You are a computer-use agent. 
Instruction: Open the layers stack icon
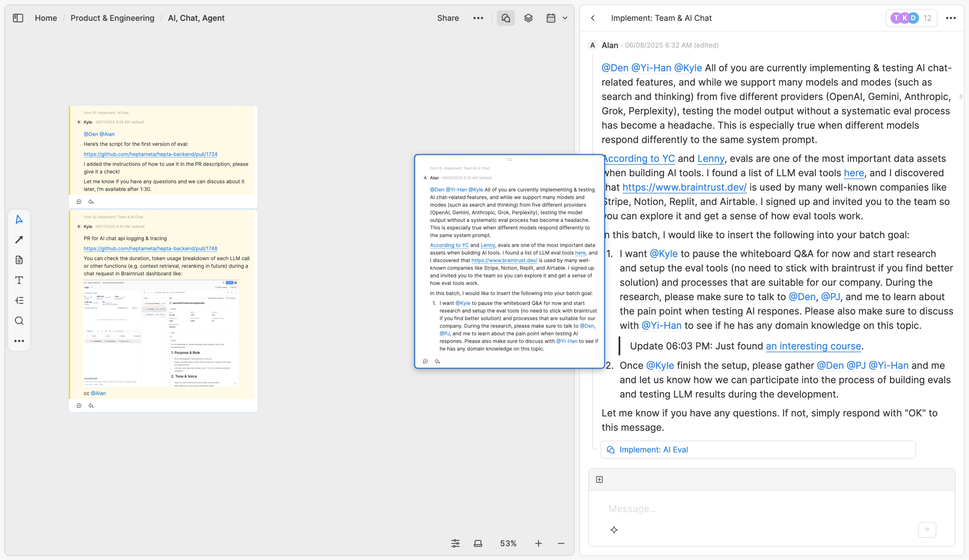528,18
